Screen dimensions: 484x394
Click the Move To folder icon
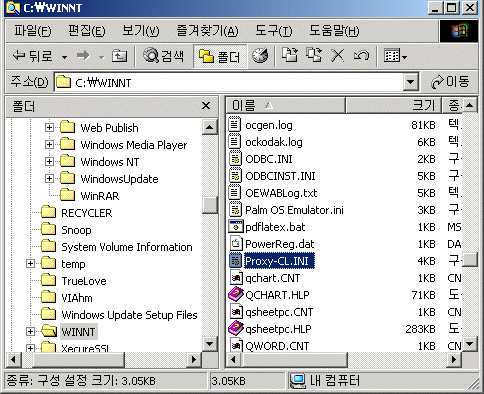coord(290,55)
